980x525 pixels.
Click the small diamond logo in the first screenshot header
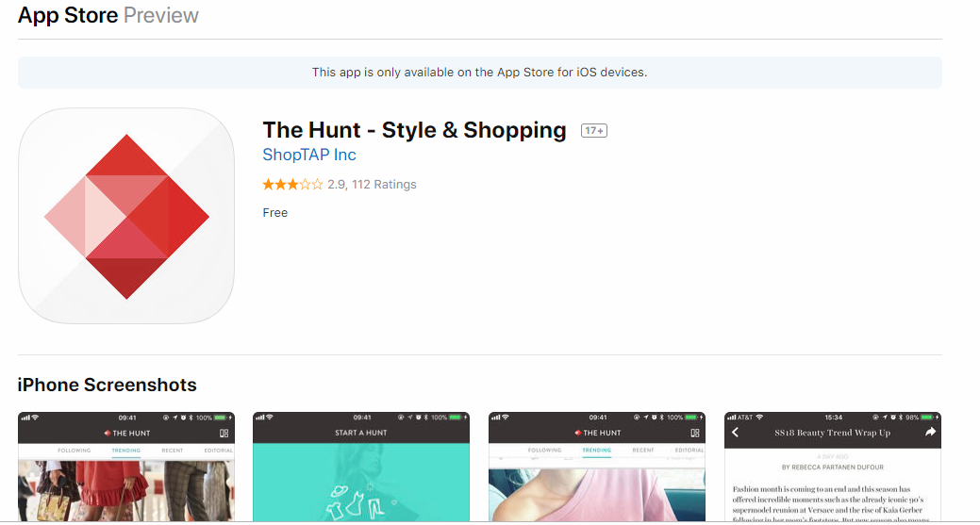coord(108,434)
